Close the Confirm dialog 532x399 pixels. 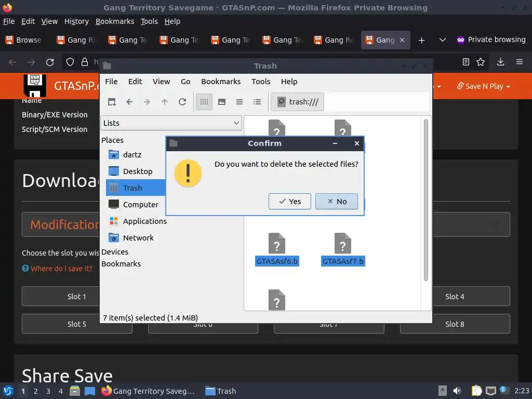(356, 143)
